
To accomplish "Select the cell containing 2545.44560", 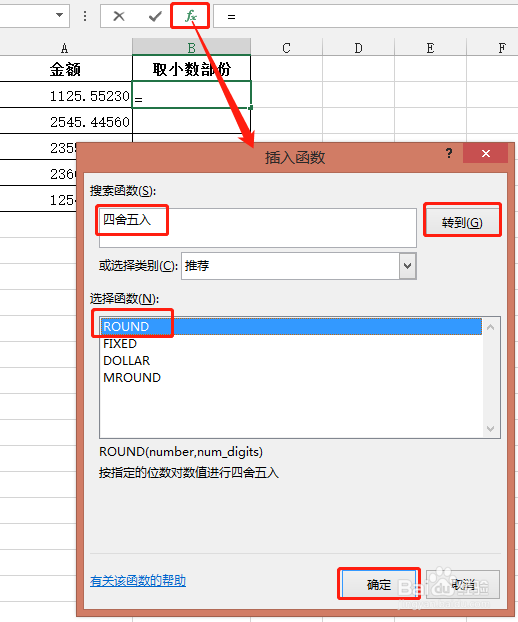I will tap(65, 121).
